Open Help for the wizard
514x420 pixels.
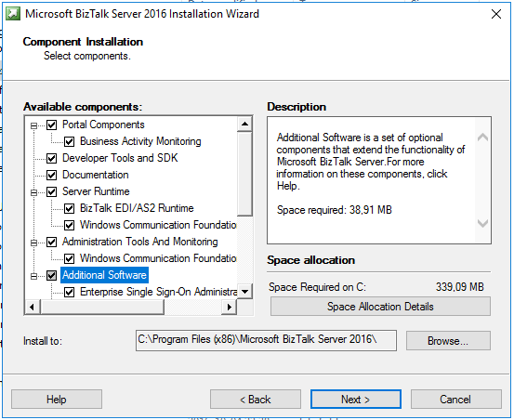(x=57, y=400)
